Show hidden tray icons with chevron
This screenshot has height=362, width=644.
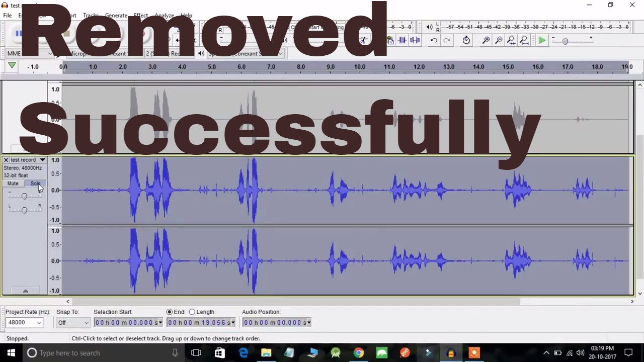[546, 352]
